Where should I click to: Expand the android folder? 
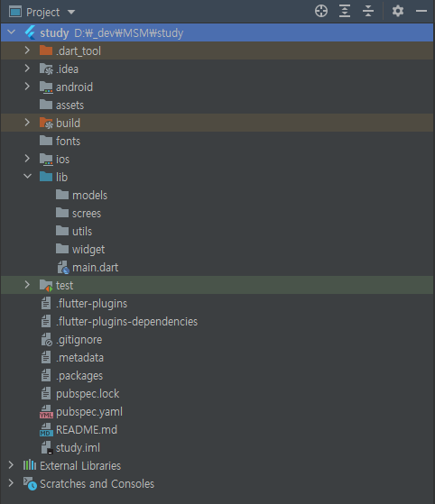click(27, 87)
